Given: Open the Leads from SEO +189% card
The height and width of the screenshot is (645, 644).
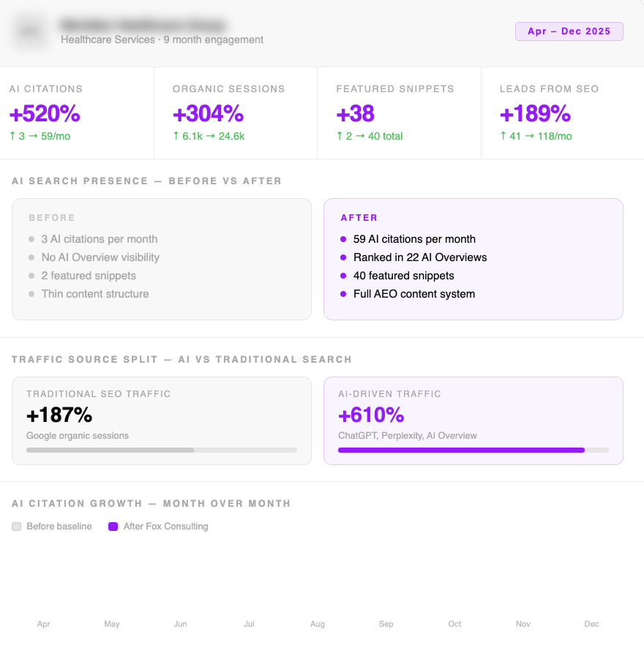Looking at the screenshot, I should tap(562, 113).
